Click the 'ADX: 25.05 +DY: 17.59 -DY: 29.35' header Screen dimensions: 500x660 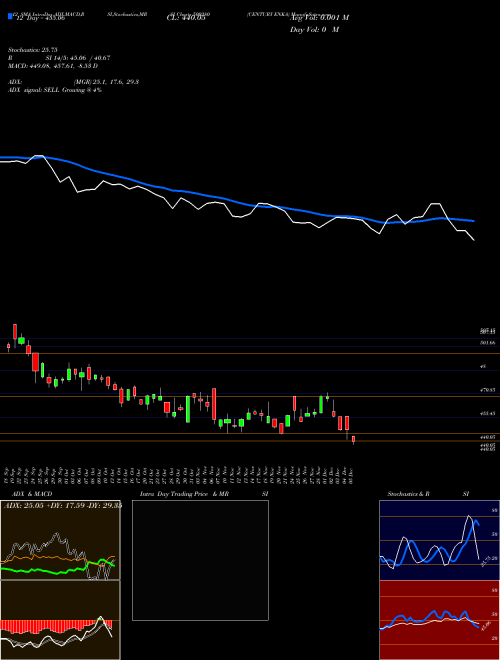[62, 505]
